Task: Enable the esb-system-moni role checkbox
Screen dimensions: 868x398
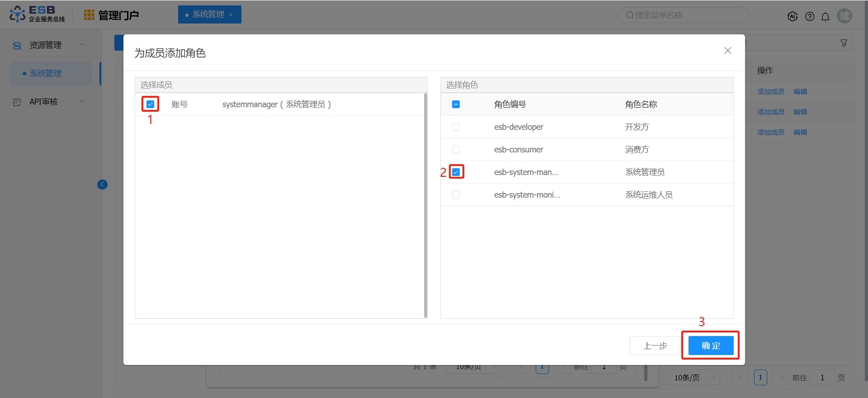Action: click(x=456, y=195)
